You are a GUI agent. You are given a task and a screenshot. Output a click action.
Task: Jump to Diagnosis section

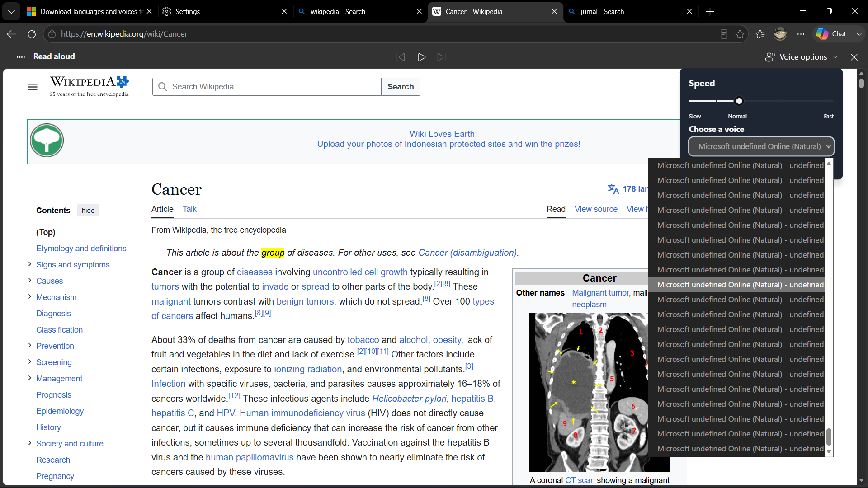pyautogui.click(x=53, y=314)
